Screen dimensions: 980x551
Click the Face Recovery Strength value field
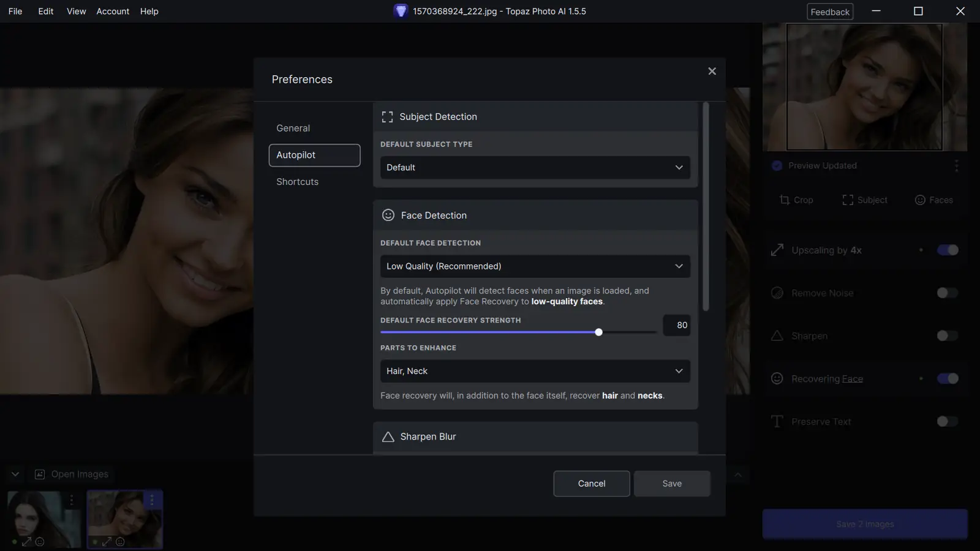pyautogui.click(x=676, y=325)
